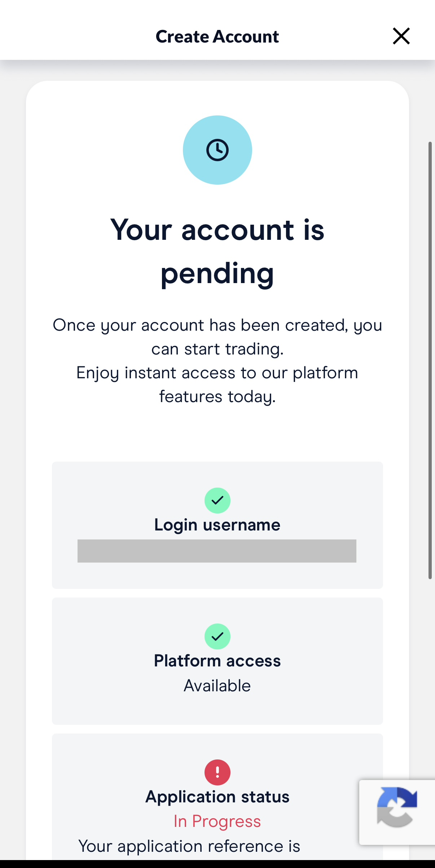Viewport: 435px width, 868px height.
Task: Click the green checkmark above Login username
Action: pos(217,500)
